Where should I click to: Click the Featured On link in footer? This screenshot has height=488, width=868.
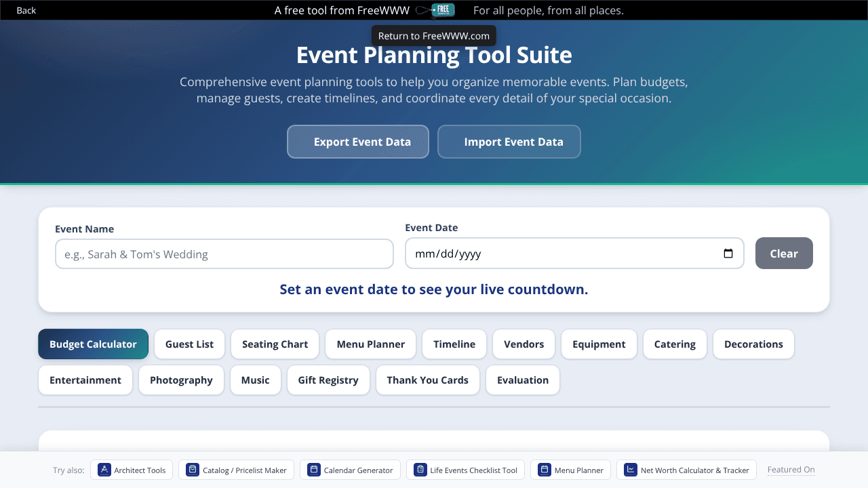[x=791, y=470]
